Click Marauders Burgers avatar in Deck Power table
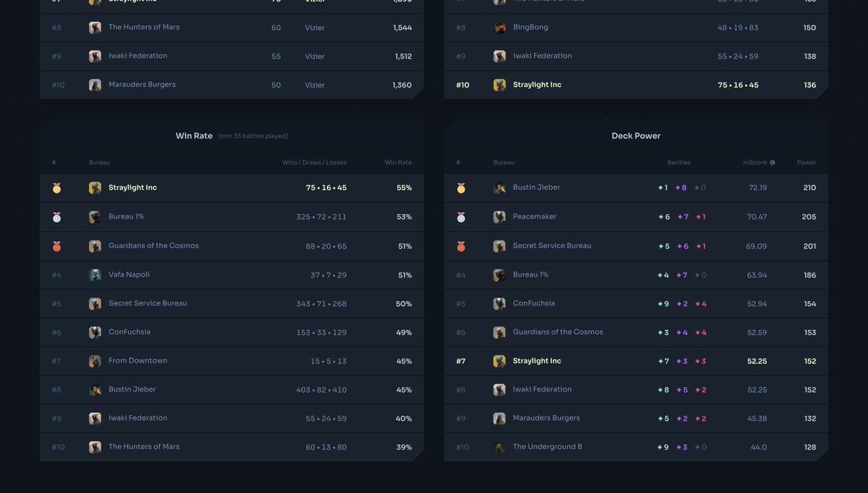The height and width of the screenshot is (493, 868). pyautogui.click(x=499, y=418)
